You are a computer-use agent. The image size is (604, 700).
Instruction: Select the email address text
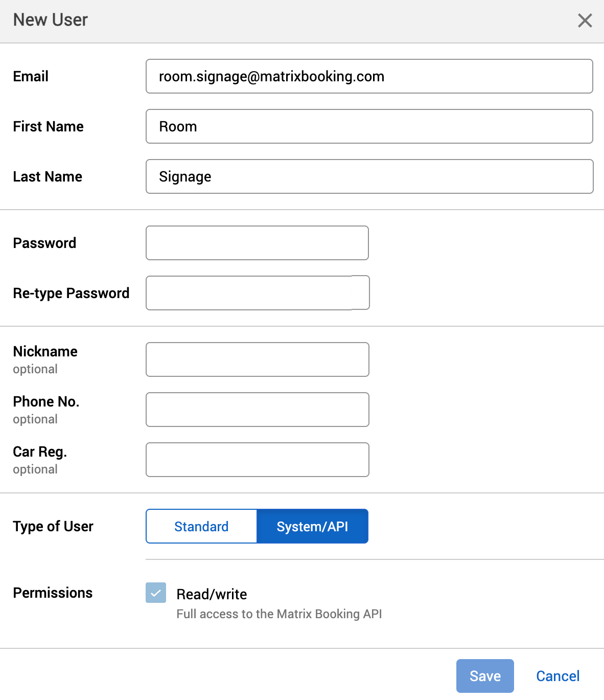point(271,76)
